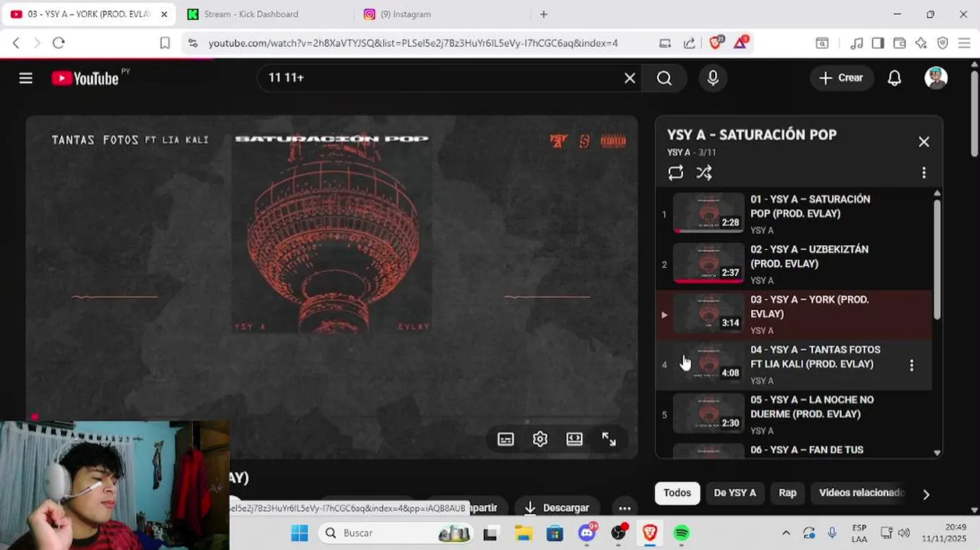980x550 pixels.
Task: Open the account avatar menu
Action: pos(936,78)
